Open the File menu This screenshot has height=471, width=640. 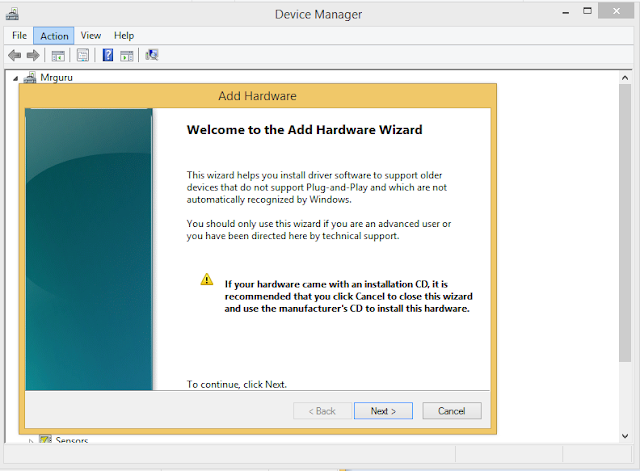(19, 36)
